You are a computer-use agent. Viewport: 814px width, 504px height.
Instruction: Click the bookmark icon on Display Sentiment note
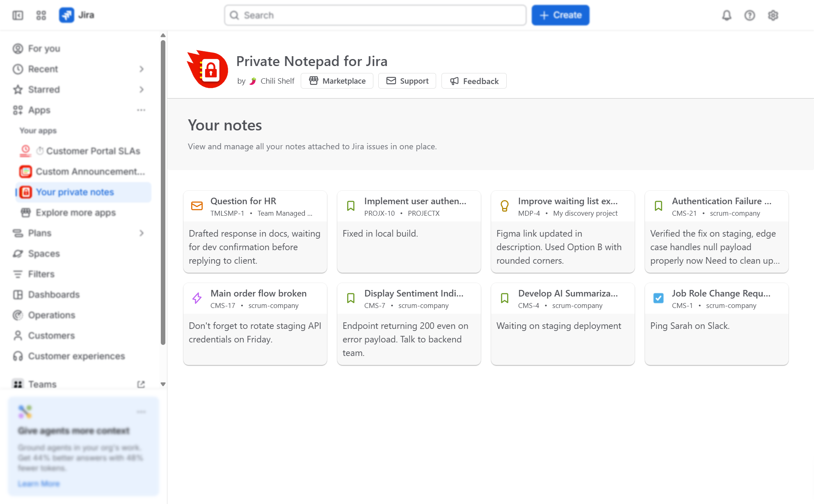351,298
